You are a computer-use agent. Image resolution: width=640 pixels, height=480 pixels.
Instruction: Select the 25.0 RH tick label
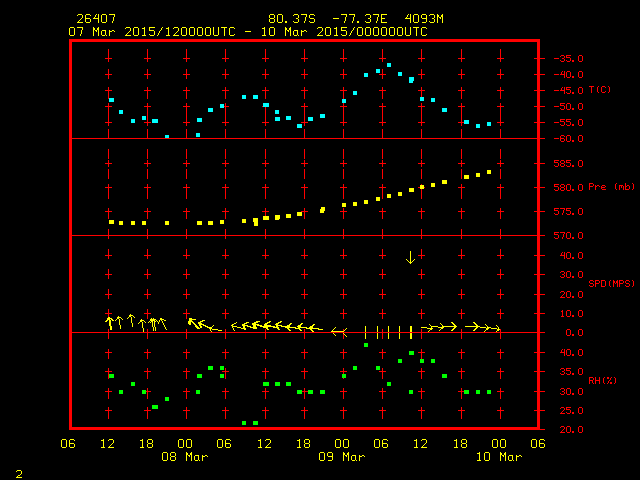571,411
